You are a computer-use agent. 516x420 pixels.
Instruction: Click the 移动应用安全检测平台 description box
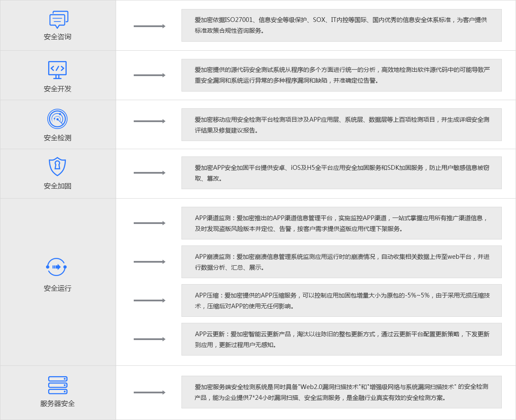click(341, 125)
